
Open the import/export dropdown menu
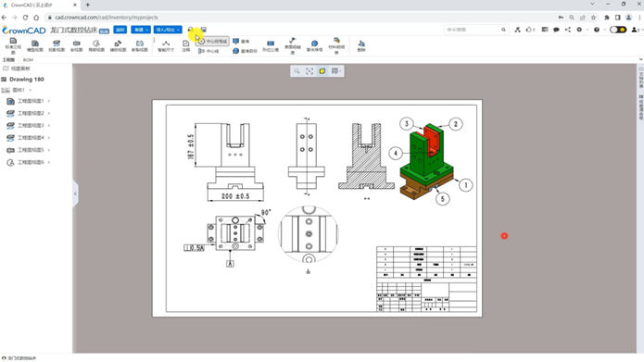pos(168,30)
